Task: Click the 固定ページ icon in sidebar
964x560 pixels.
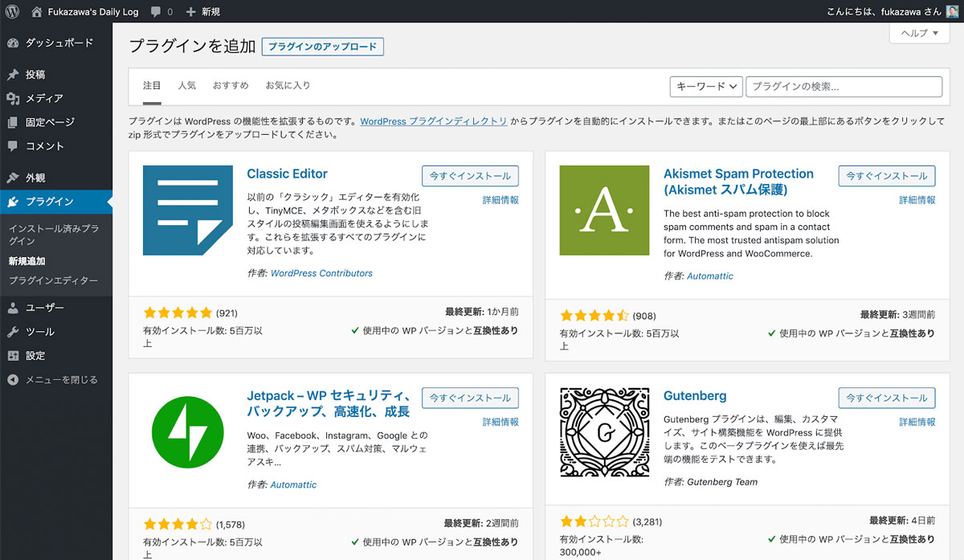Action: 12,122
